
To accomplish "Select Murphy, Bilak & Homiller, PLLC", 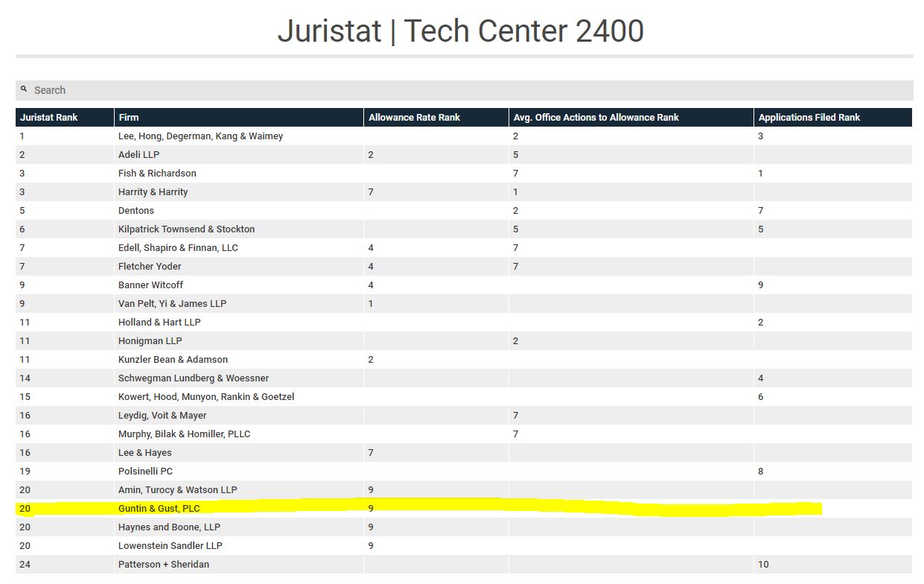I will (x=185, y=434).
